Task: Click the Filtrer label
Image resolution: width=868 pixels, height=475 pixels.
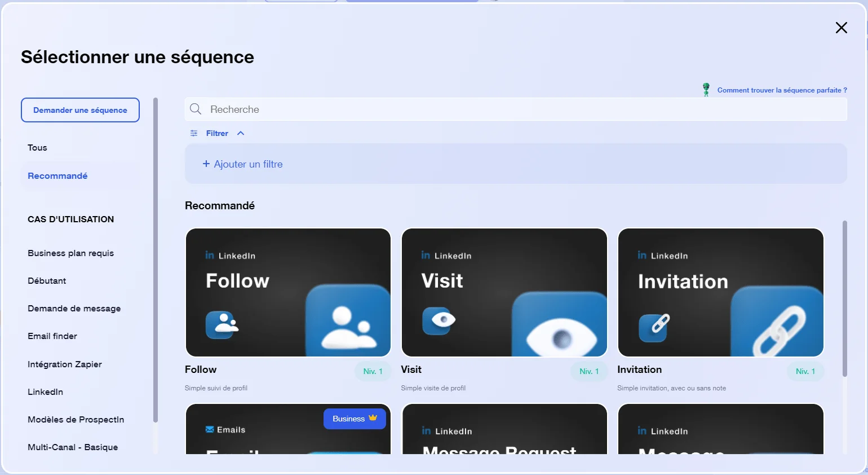Action: (x=217, y=133)
